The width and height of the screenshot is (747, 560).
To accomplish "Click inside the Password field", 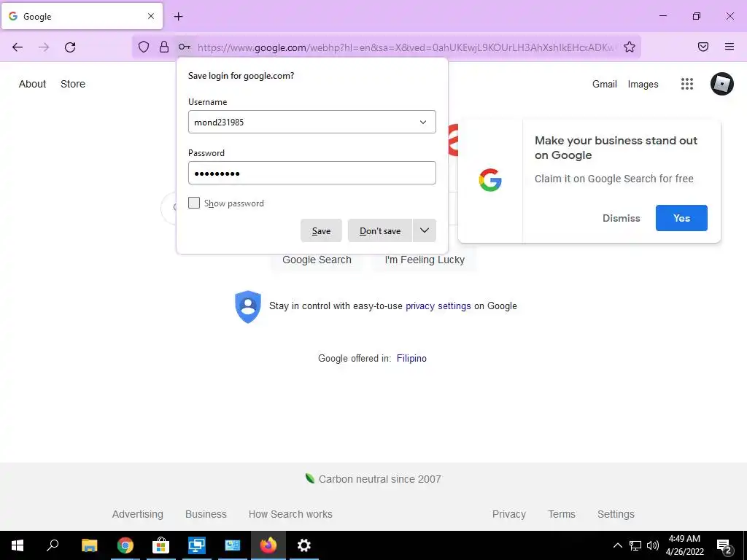I will click(x=312, y=173).
